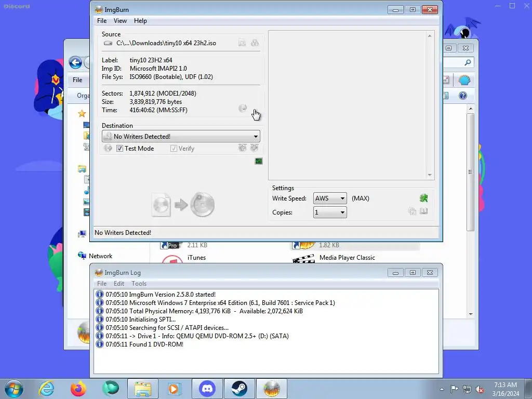Toggle the Verify checkbox
This screenshot has width=532, height=399.
tap(174, 148)
